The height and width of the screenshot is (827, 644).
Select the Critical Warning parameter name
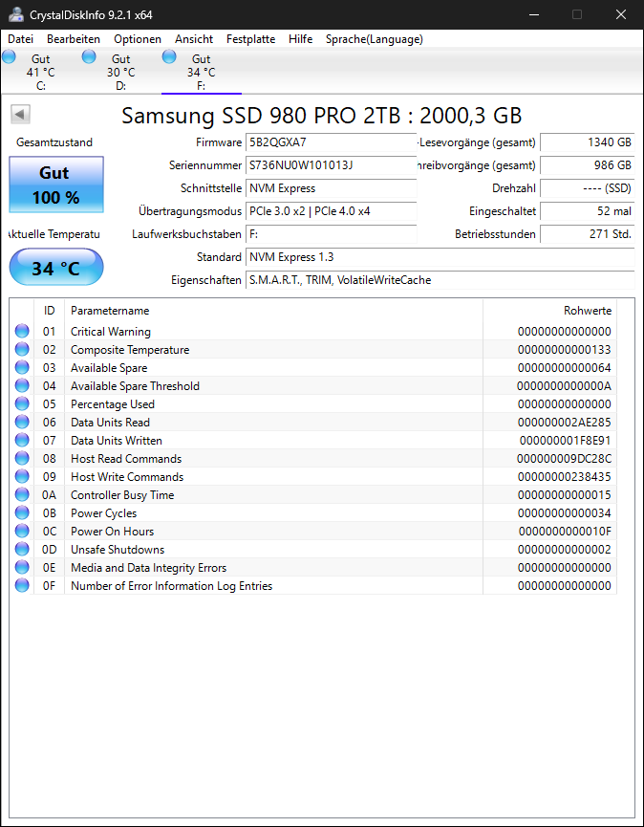tap(111, 332)
